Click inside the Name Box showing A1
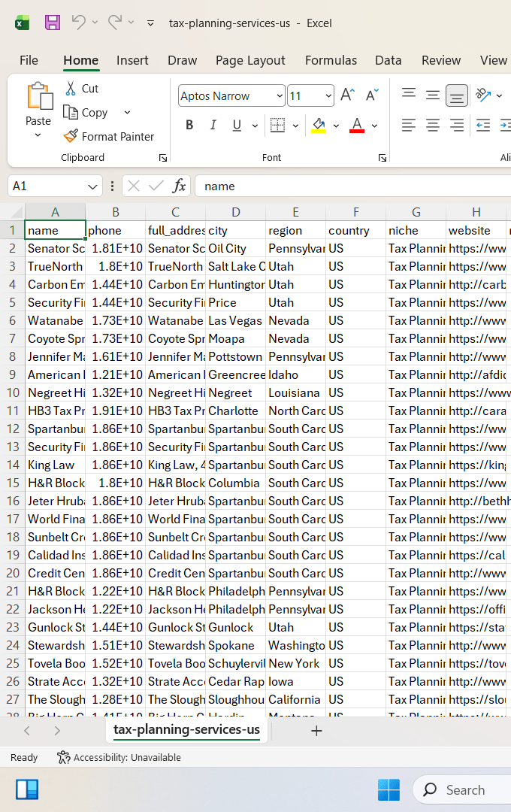This screenshot has width=511, height=812. (46, 186)
